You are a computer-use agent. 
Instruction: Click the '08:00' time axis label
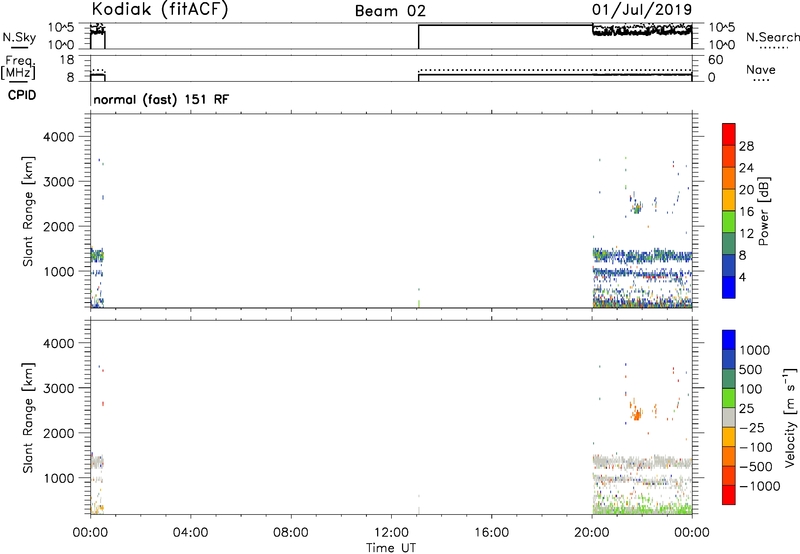pos(291,533)
